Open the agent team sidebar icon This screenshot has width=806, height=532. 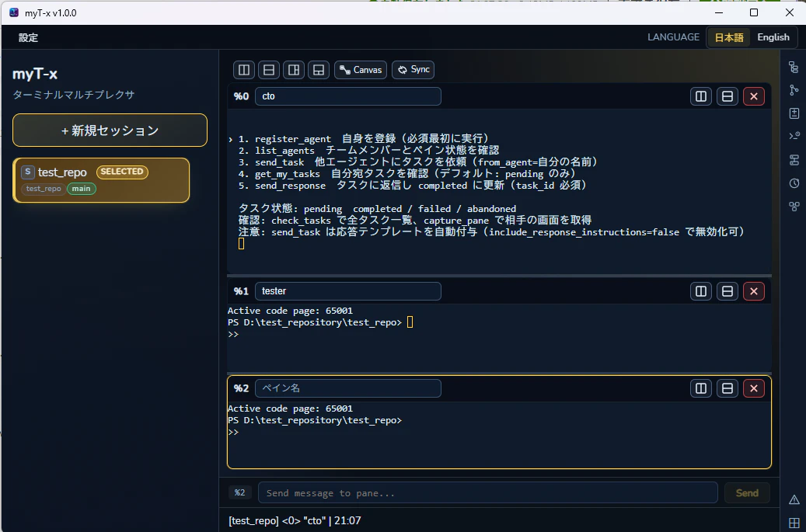pyautogui.click(x=794, y=207)
